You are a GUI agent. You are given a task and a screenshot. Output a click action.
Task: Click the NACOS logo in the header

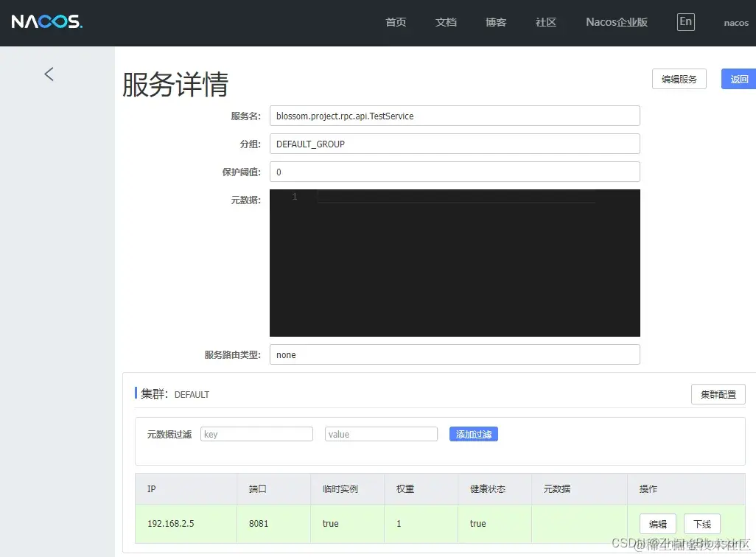point(46,22)
